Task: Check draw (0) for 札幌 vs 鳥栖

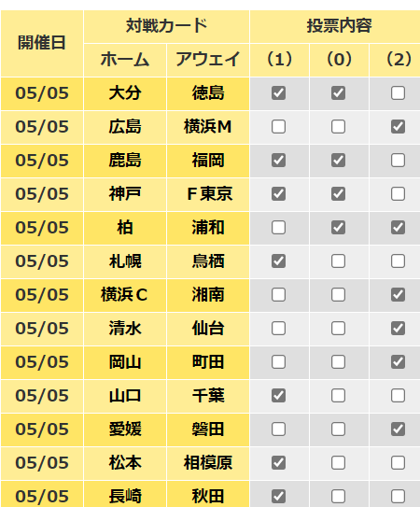Action: point(338,261)
